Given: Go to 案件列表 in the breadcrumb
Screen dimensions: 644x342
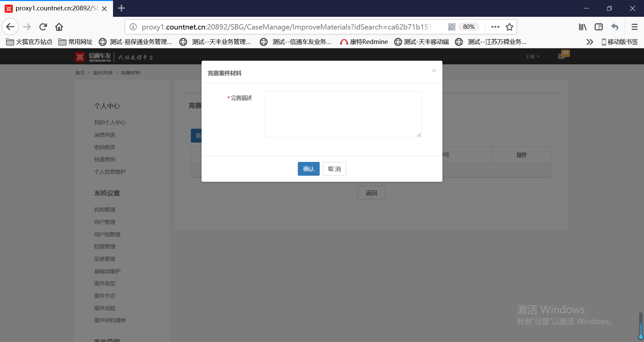Looking at the screenshot, I should tap(103, 73).
